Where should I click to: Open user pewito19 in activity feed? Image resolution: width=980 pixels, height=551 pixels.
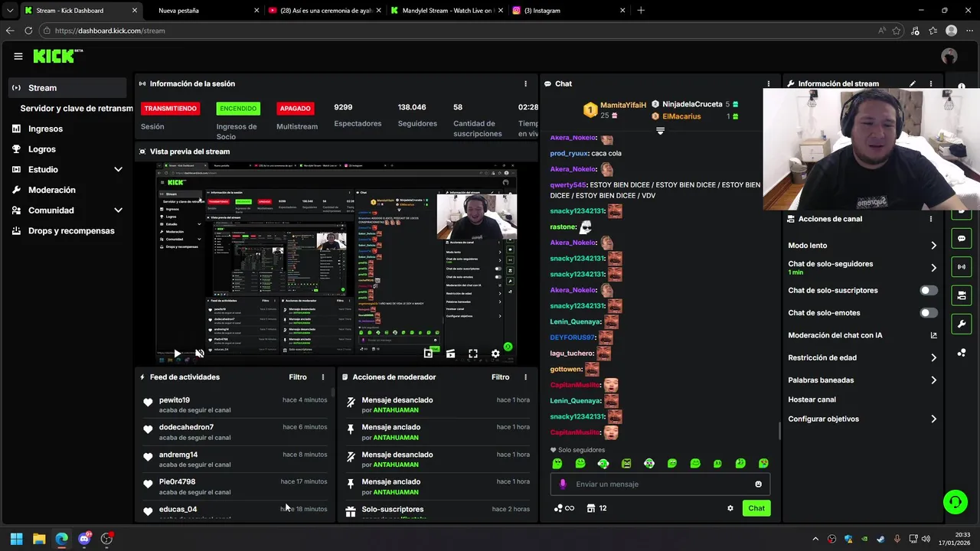[x=175, y=400]
